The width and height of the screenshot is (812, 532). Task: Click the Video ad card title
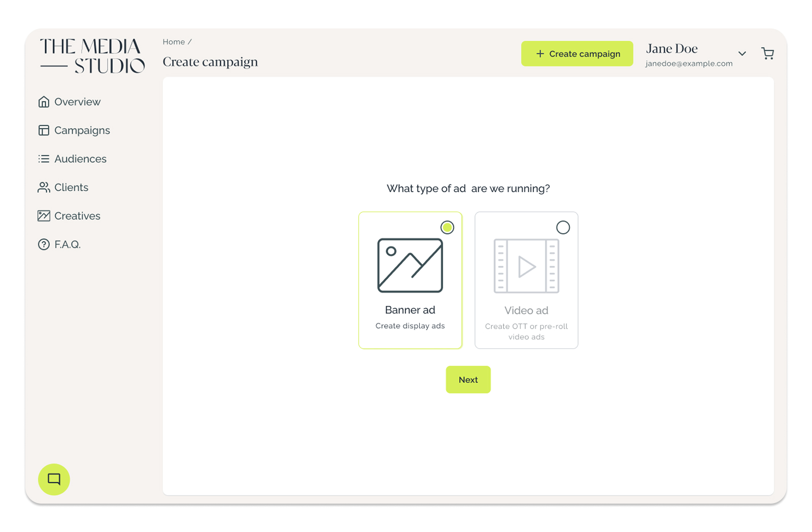click(526, 310)
